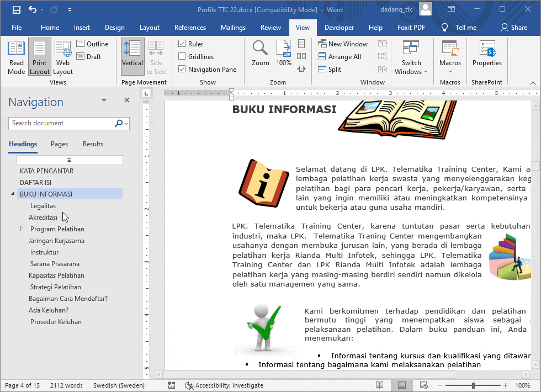The image size is (541, 392).
Task: Enable Gridlines display
Action: coord(182,56)
